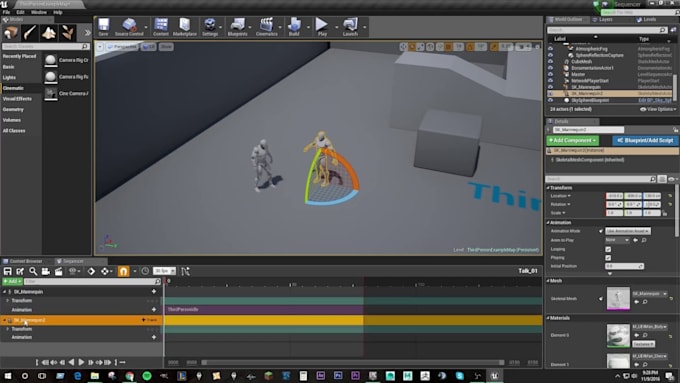Open Settings in the main toolbar

[210, 27]
